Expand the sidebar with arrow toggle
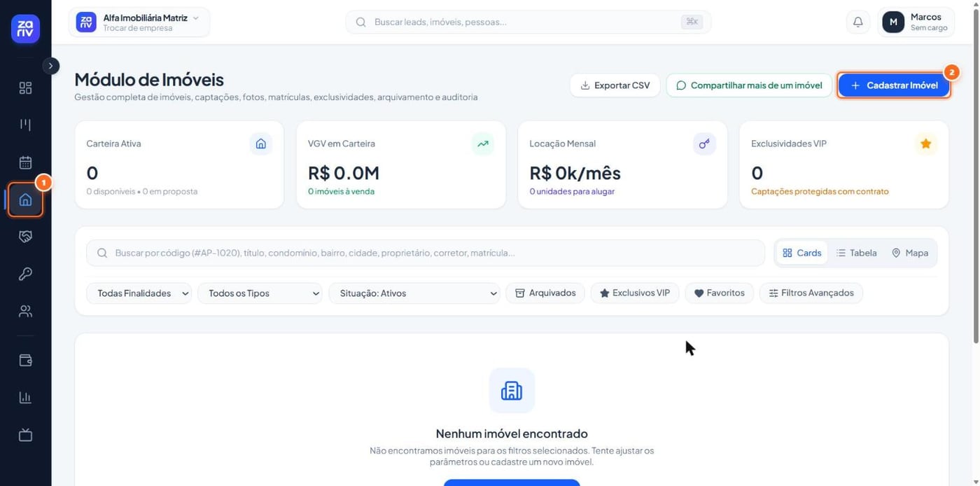Viewport: 980px width, 486px height. (x=51, y=66)
